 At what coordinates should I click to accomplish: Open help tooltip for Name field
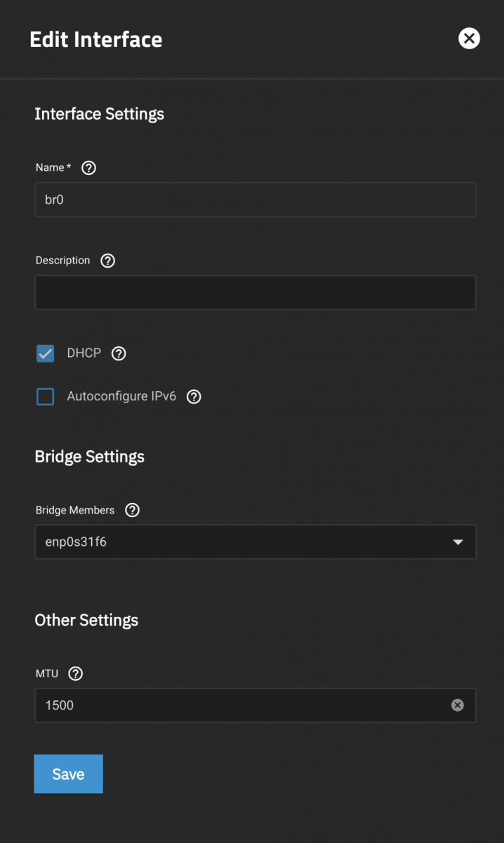[88, 168]
